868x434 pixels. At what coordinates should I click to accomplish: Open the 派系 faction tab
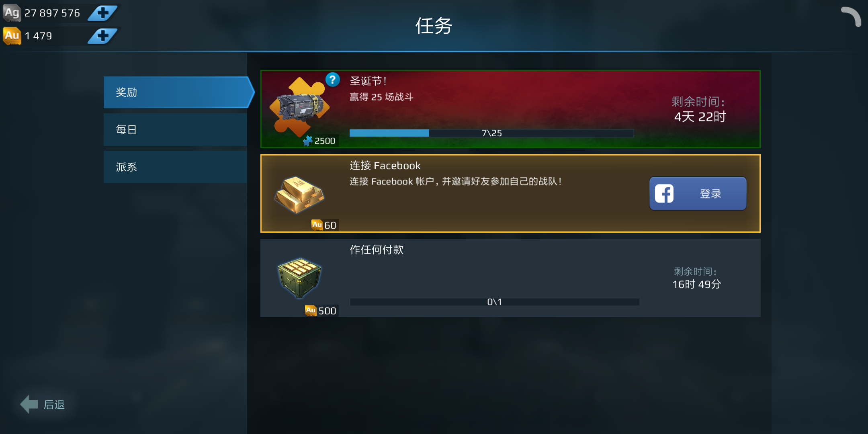click(175, 167)
